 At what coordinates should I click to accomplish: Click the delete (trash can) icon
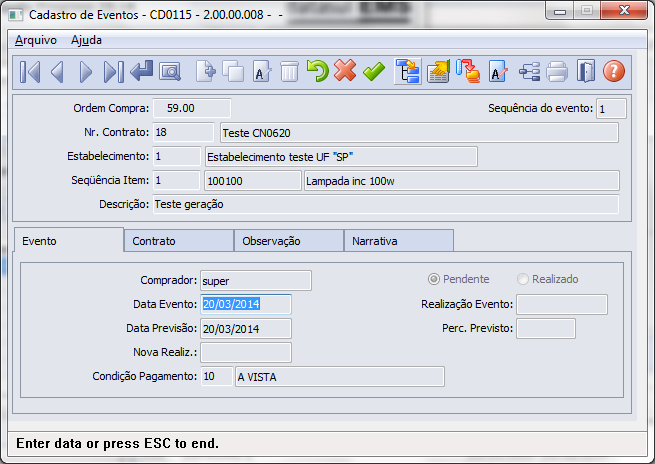point(289,71)
